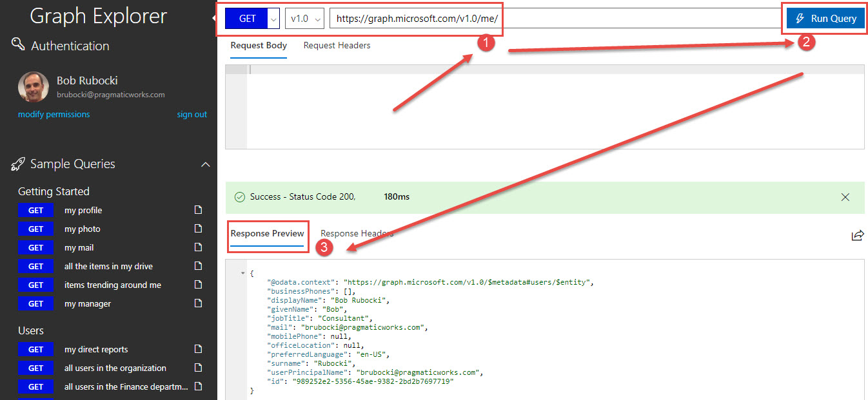Click the document icon next to 'my photo'
Image resolution: width=868 pixels, height=400 pixels.
click(x=197, y=228)
